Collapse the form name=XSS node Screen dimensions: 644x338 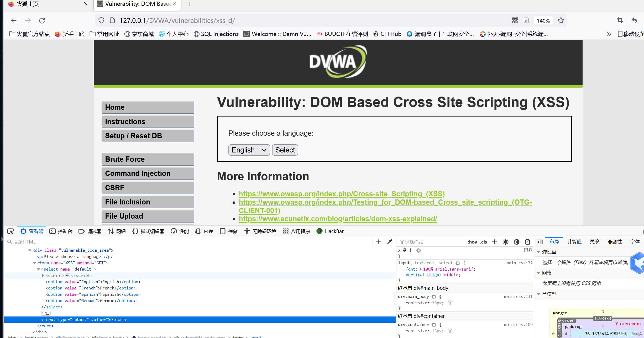tap(34, 263)
